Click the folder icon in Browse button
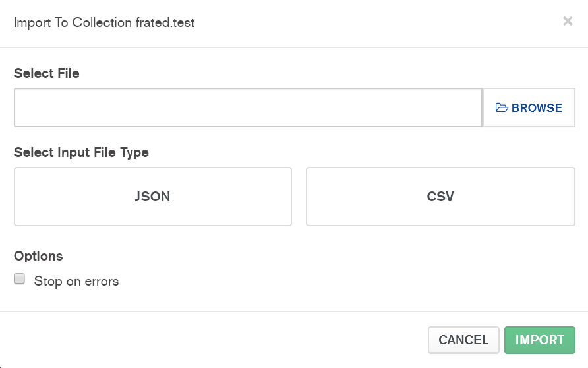The image size is (588, 368). [x=502, y=108]
